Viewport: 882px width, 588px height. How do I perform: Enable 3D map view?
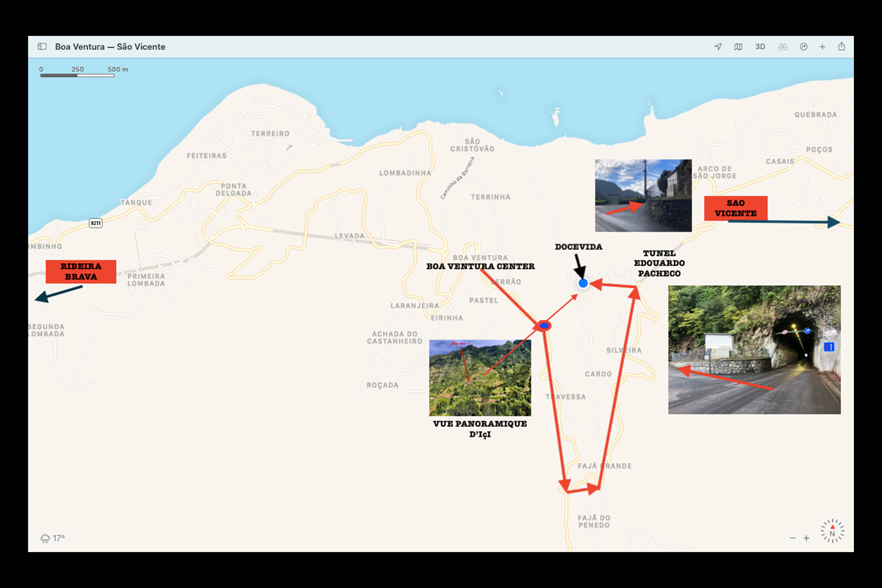tap(759, 46)
